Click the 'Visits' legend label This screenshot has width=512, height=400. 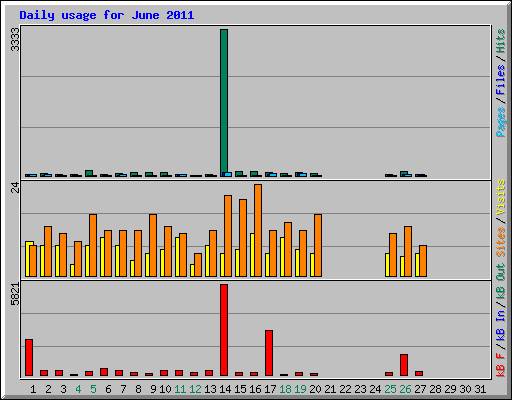point(500,197)
